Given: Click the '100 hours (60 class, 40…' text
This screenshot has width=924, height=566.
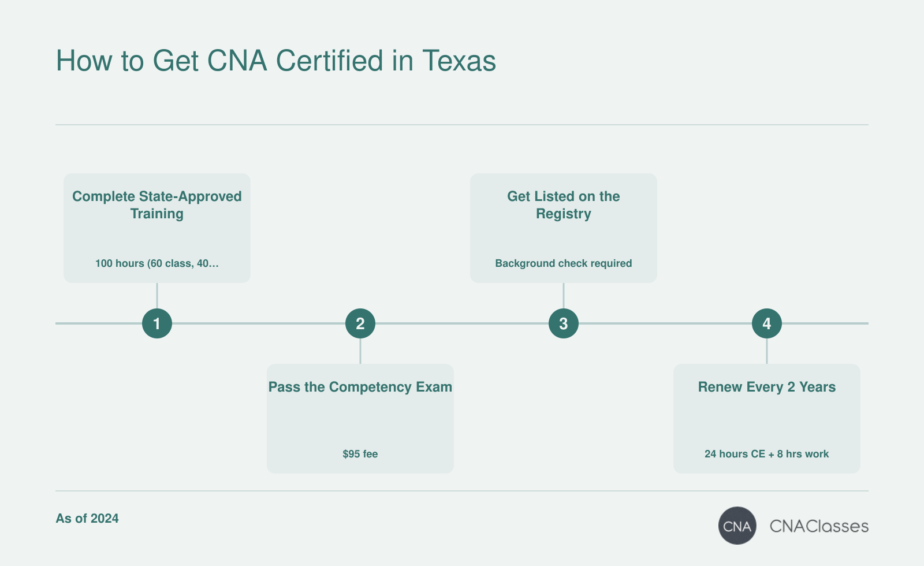Looking at the screenshot, I should (x=157, y=263).
